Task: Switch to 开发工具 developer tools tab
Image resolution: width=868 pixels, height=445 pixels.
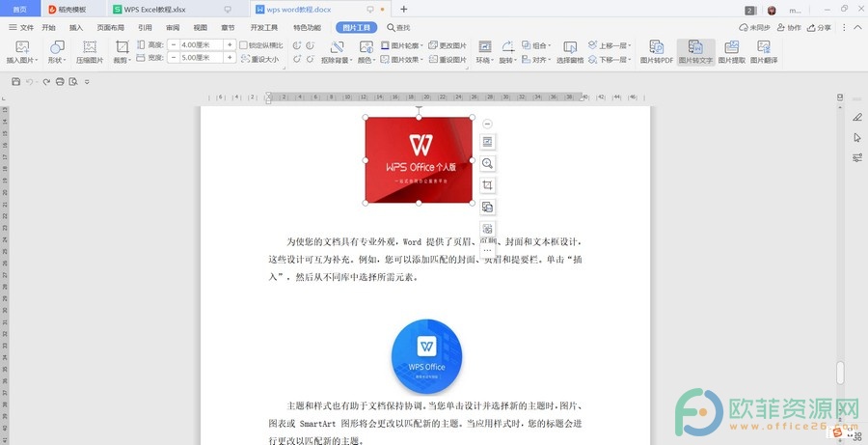Action: [x=264, y=27]
